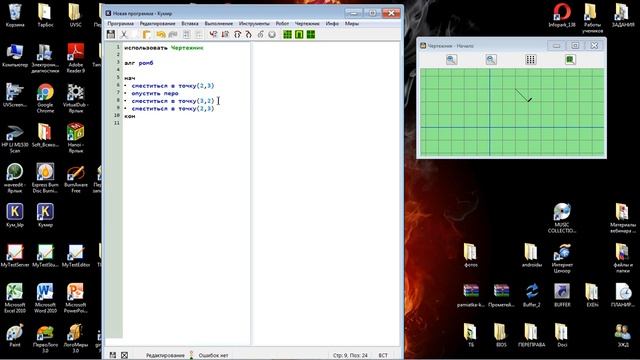Viewport: 640px width, 360px height.
Task: Click the 'кон' keyword line
Action: tap(130, 116)
